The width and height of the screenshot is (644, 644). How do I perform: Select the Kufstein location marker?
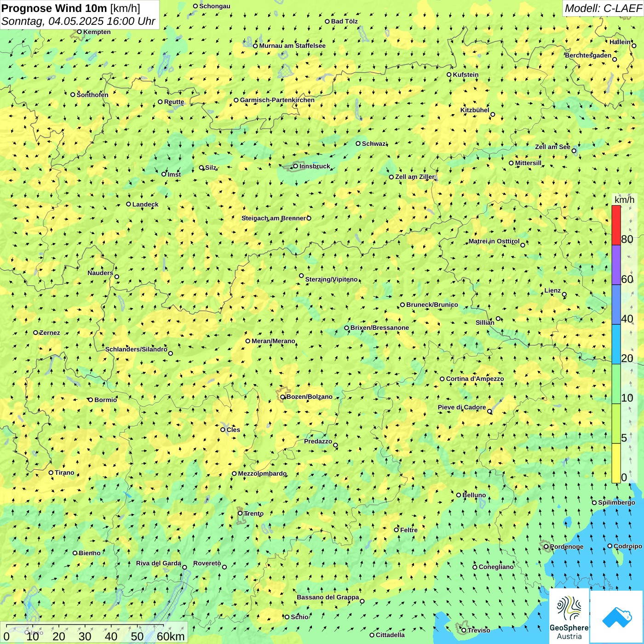tap(449, 75)
